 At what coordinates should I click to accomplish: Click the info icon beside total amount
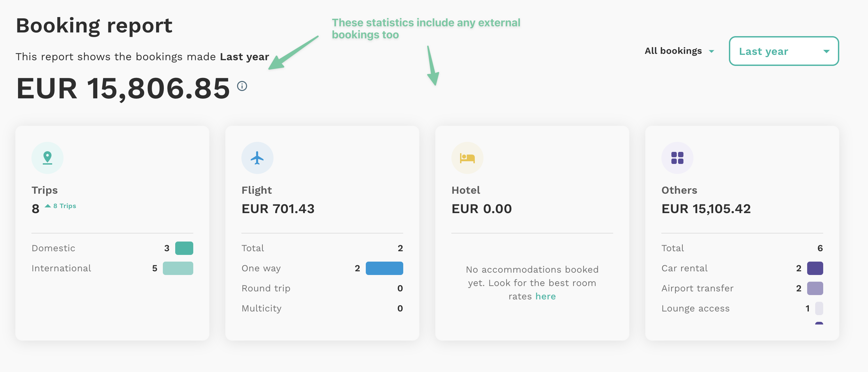pyautogui.click(x=242, y=86)
